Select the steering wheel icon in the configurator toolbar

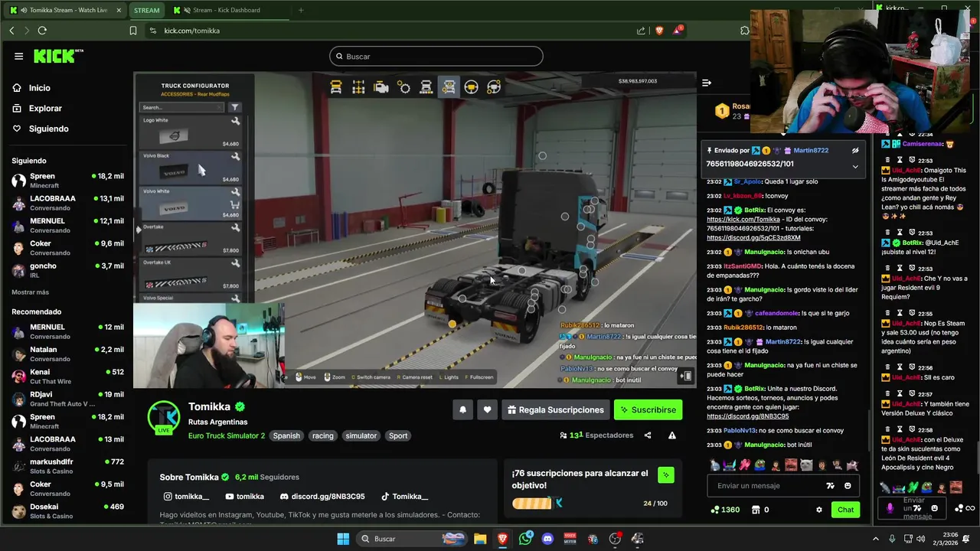pyautogui.click(x=471, y=87)
